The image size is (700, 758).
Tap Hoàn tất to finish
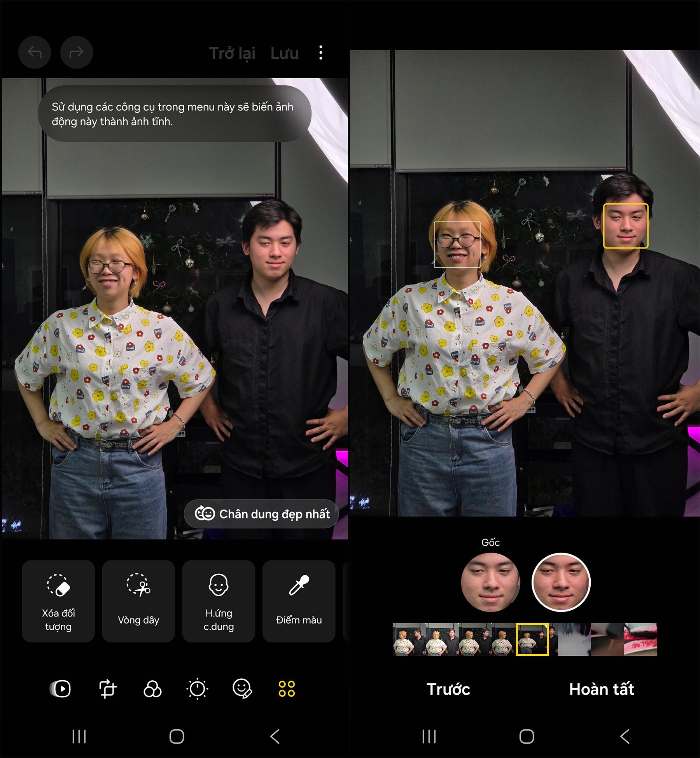[601, 689]
